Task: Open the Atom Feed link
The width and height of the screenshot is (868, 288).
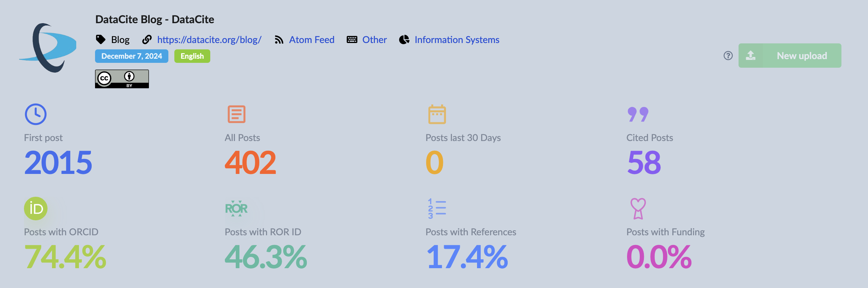Action: 312,40
